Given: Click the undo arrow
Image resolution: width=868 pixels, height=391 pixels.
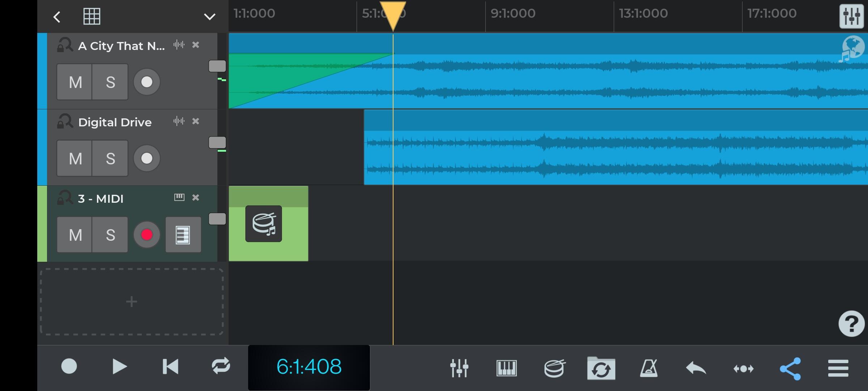Looking at the screenshot, I should 696,368.
